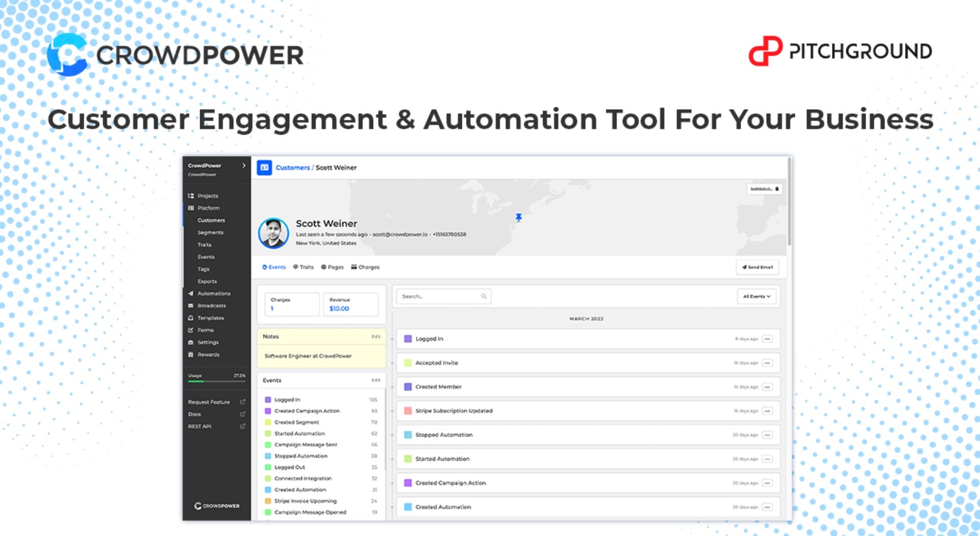Open options menu for Logged In event
The image size is (980, 536).
767,339
